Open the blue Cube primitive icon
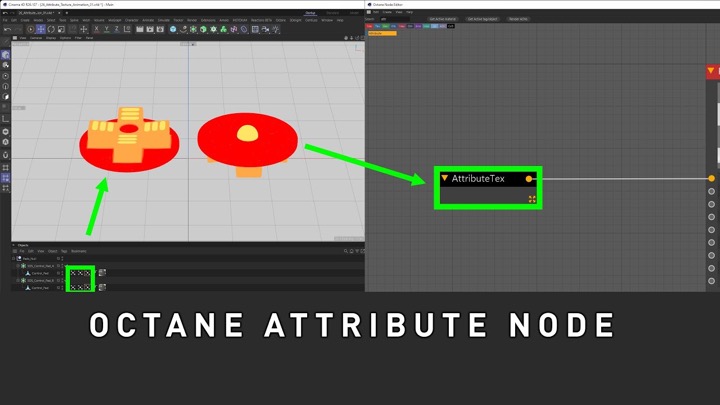This screenshot has width=720, height=405. point(173,29)
